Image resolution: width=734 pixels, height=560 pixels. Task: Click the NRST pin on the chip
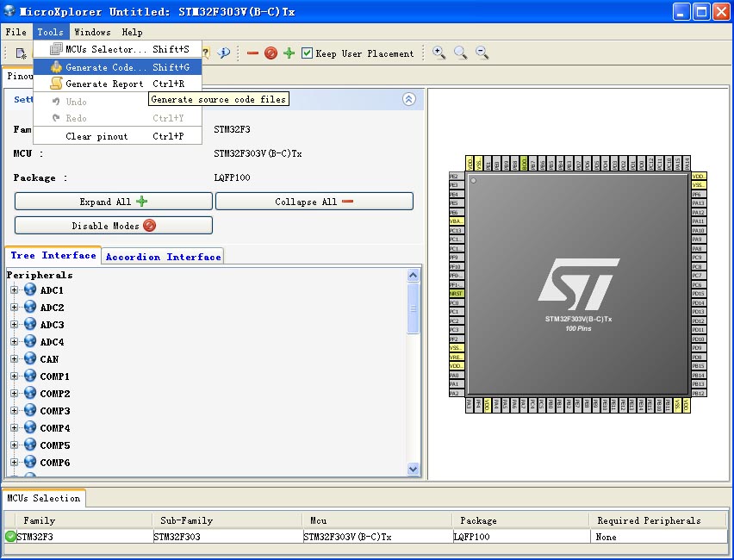457,294
